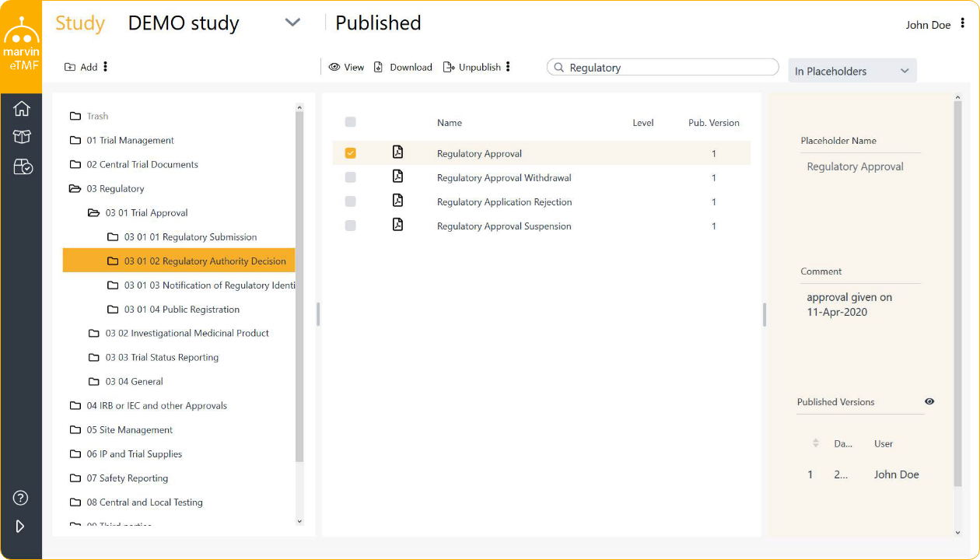
Task: Click the Download icon in the toolbar
Action: [379, 67]
